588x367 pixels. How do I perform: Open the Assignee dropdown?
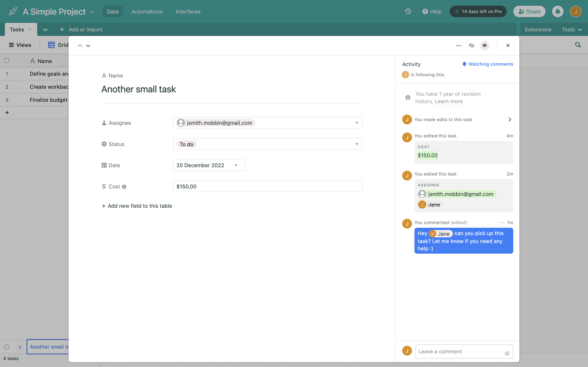[357, 123]
